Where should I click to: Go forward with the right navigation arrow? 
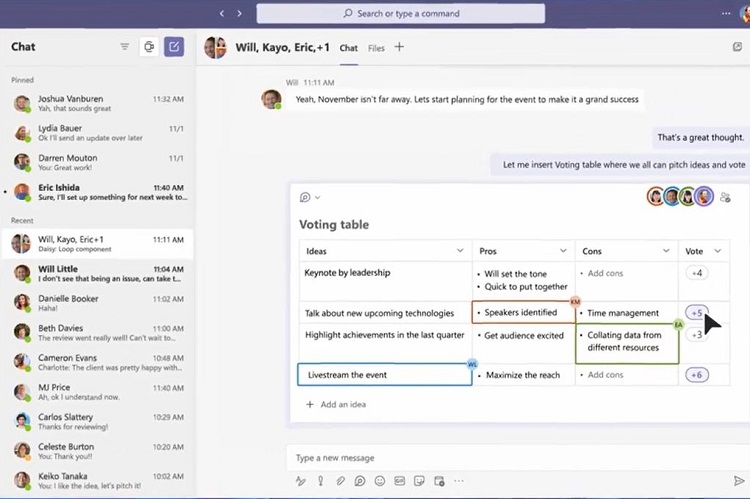(239, 13)
